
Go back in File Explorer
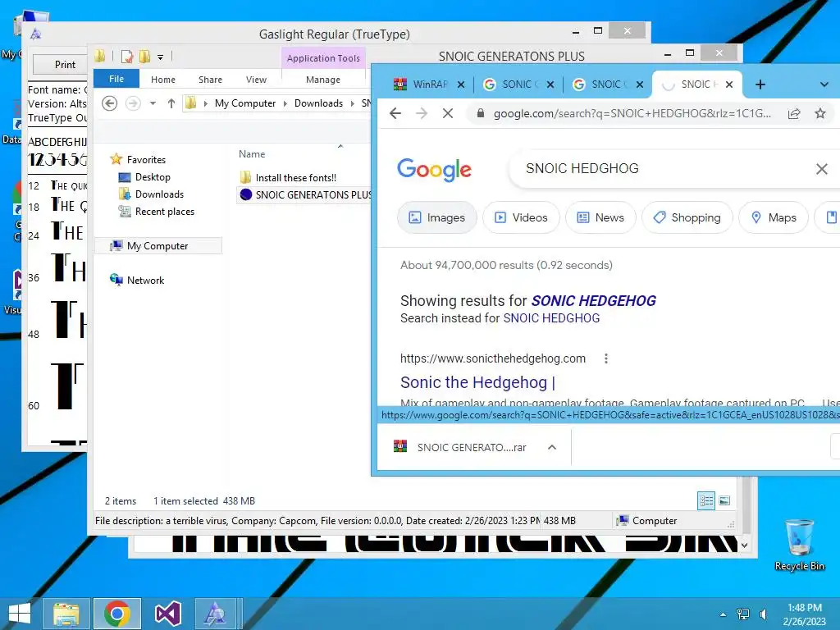point(109,103)
